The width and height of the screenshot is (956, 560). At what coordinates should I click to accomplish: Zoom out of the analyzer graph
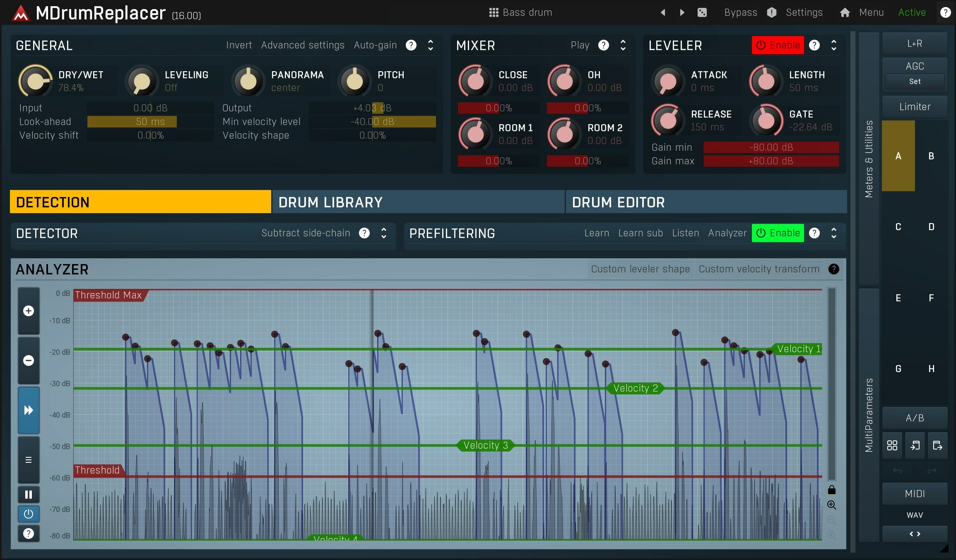(x=29, y=361)
